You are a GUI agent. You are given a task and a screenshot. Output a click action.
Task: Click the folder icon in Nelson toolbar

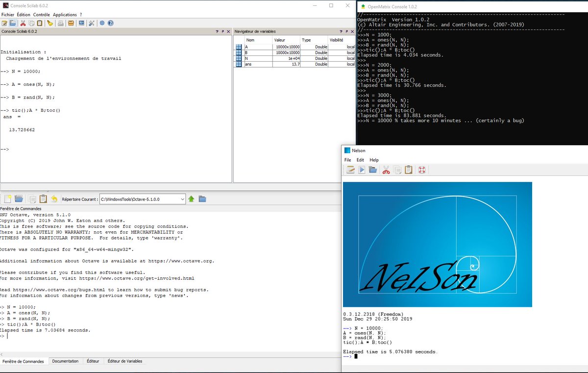click(x=373, y=170)
